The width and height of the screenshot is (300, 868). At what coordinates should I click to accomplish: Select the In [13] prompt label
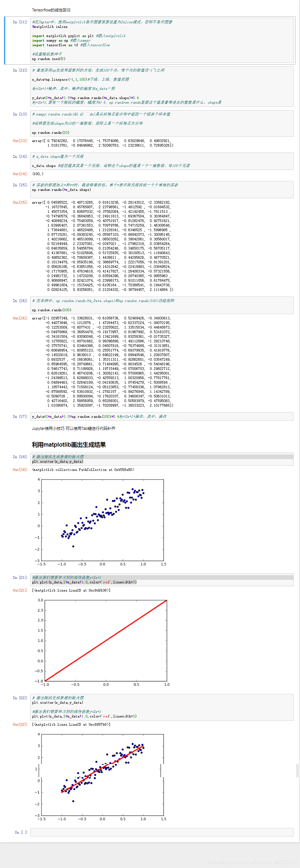click(x=20, y=114)
